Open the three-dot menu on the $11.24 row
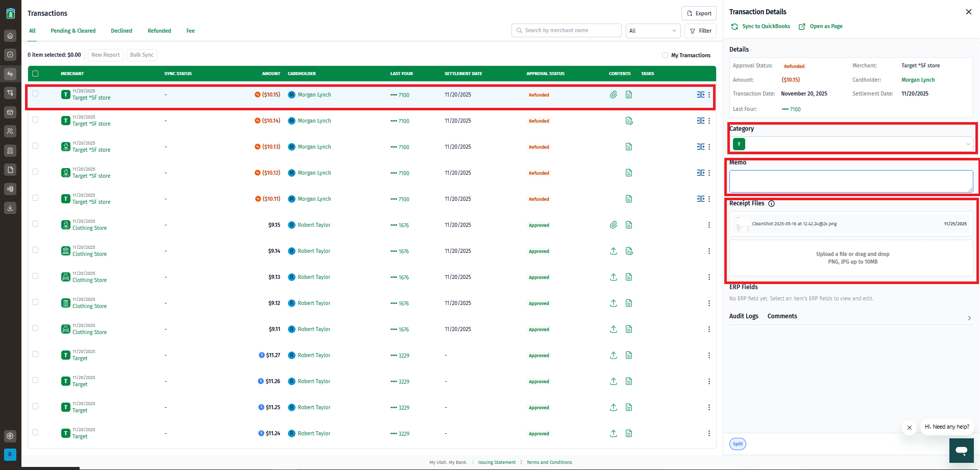The height and width of the screenshot is (470, 980). [x=709, y=433]
